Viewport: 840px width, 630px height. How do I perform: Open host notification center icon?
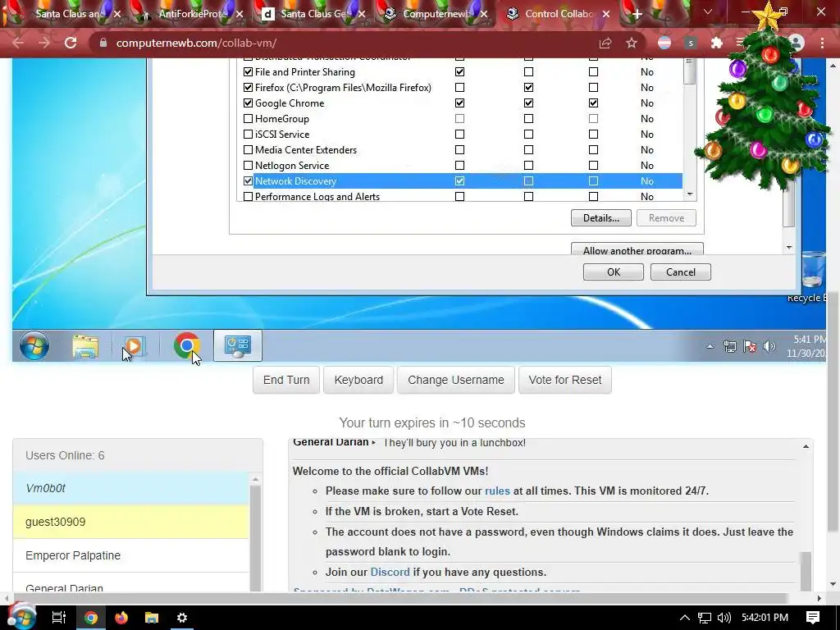pos(813,618)
